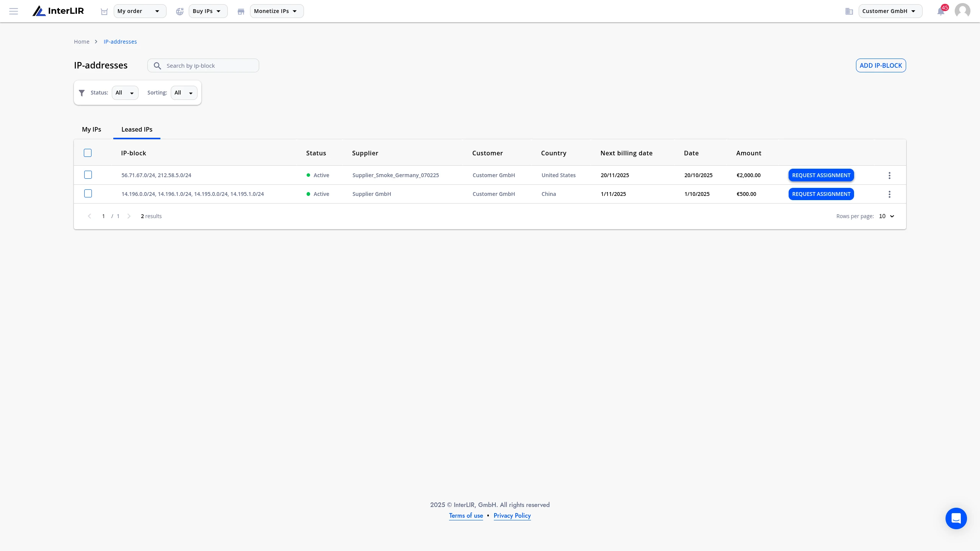The height and width of the screenshot is (551, 980).
Task: Click the Supplier GmbH cell
Action: (x=372, y=194)
